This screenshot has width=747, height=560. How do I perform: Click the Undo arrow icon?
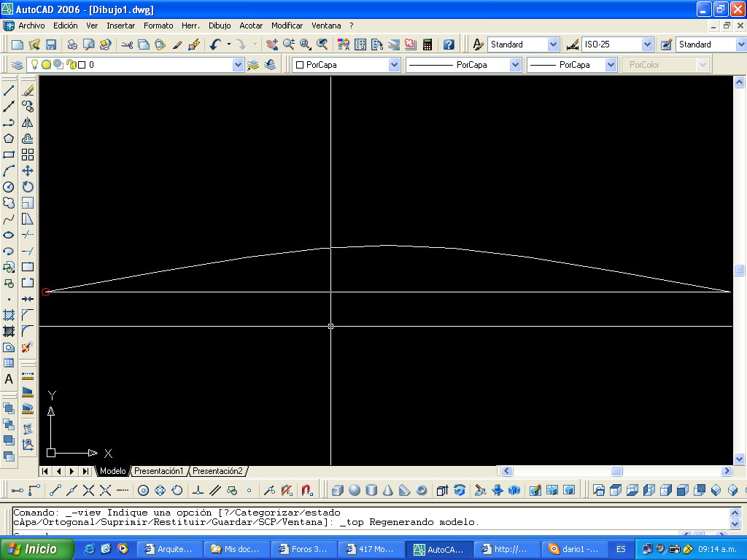point(215,44)
